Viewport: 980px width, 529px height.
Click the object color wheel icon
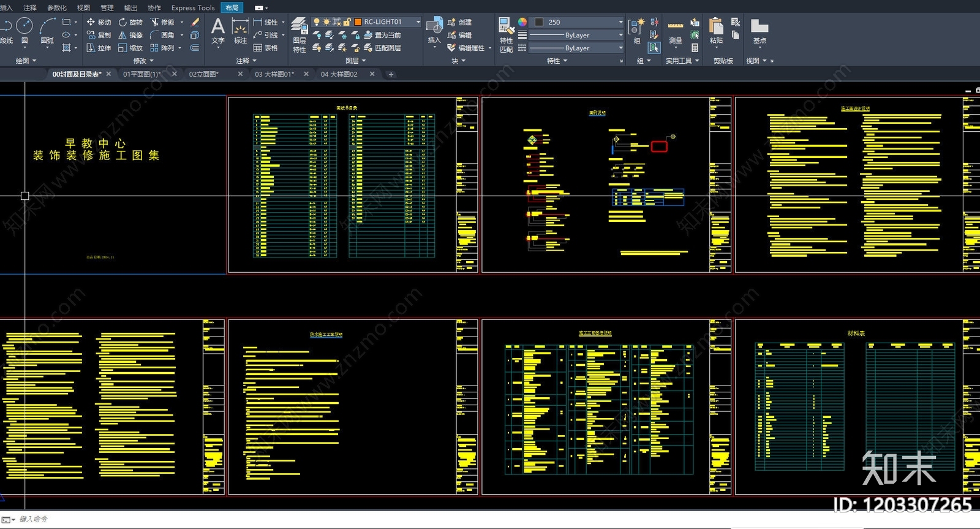522,22
